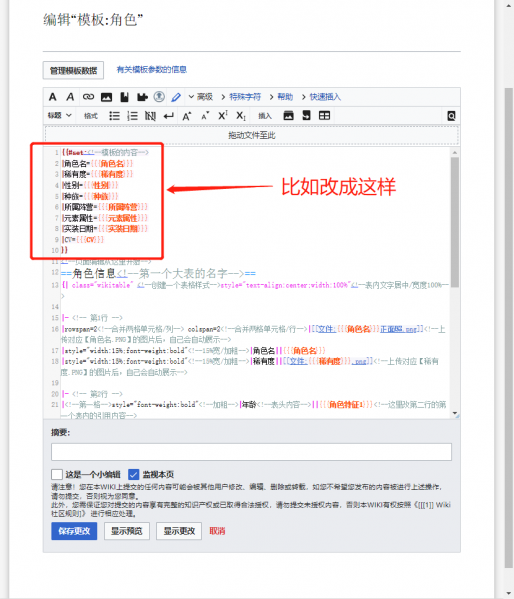Viewport: 514px width, 599px height.
Task: Click the 管理模板数据 button
Action: [73, 70]
